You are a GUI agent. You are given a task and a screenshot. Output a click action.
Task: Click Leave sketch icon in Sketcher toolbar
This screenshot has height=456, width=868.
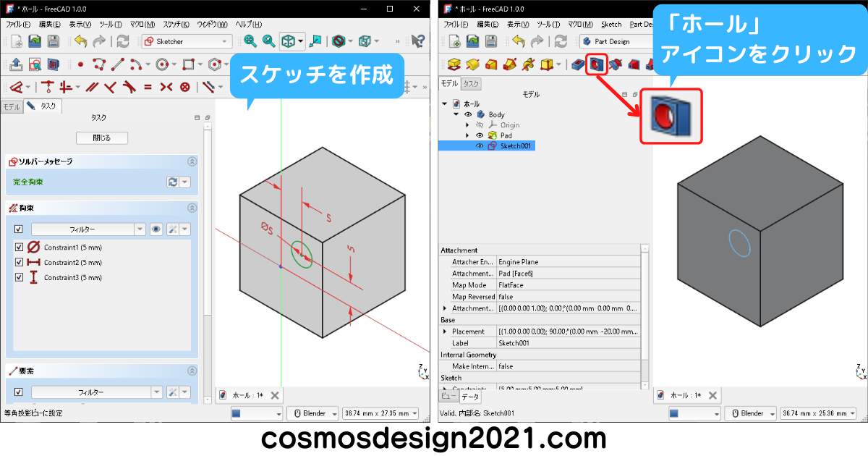(x=16, y=64)
